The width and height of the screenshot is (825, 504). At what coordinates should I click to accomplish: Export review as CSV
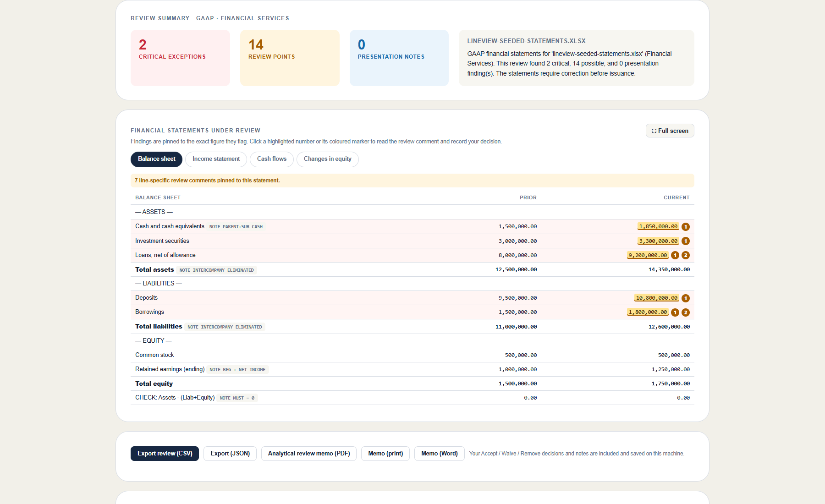pos(165,454)
